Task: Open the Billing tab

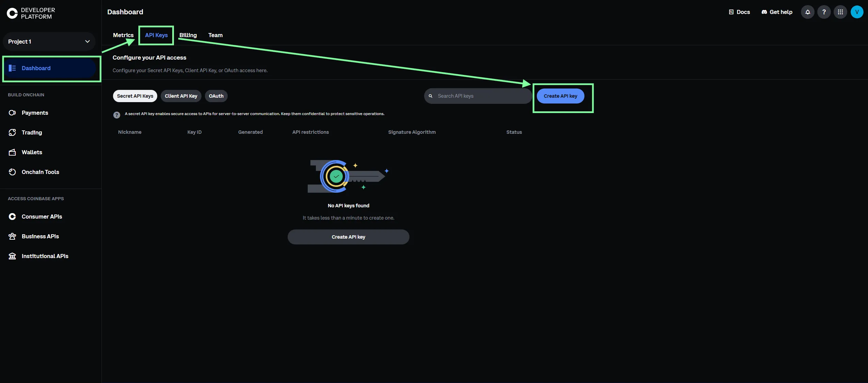Action: tap(188, 35)
